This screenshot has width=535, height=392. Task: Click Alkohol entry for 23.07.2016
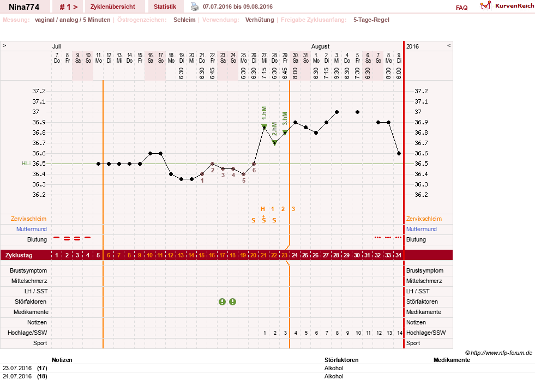point(334,368)
